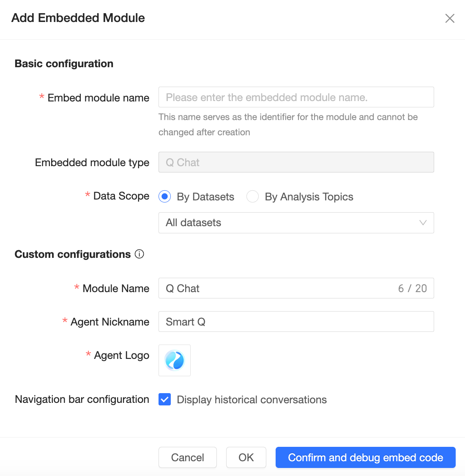Screen dimensions: 465x476
Task: Edit the Agent Nickname Smart Q field
Action: [296, 322]
